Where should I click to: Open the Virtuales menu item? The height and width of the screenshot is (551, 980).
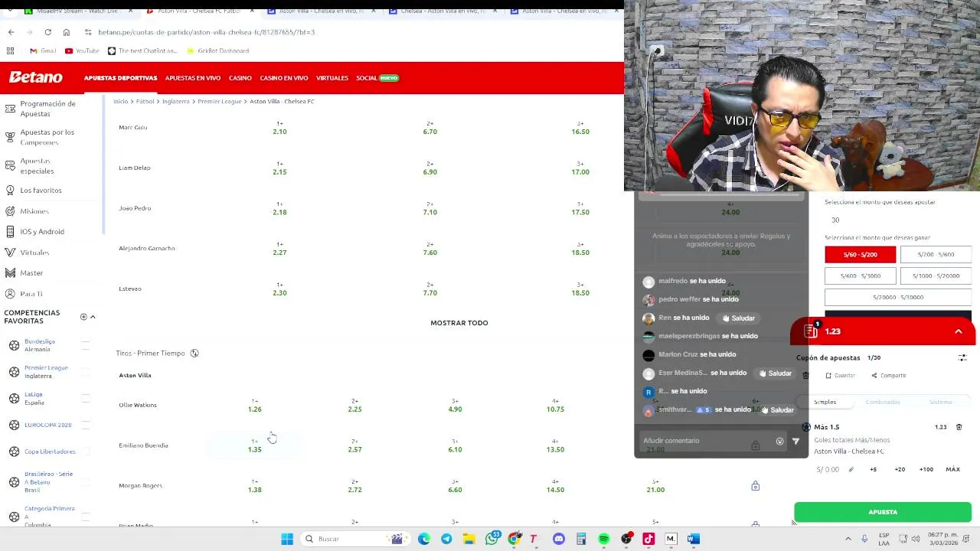(332, 78)
